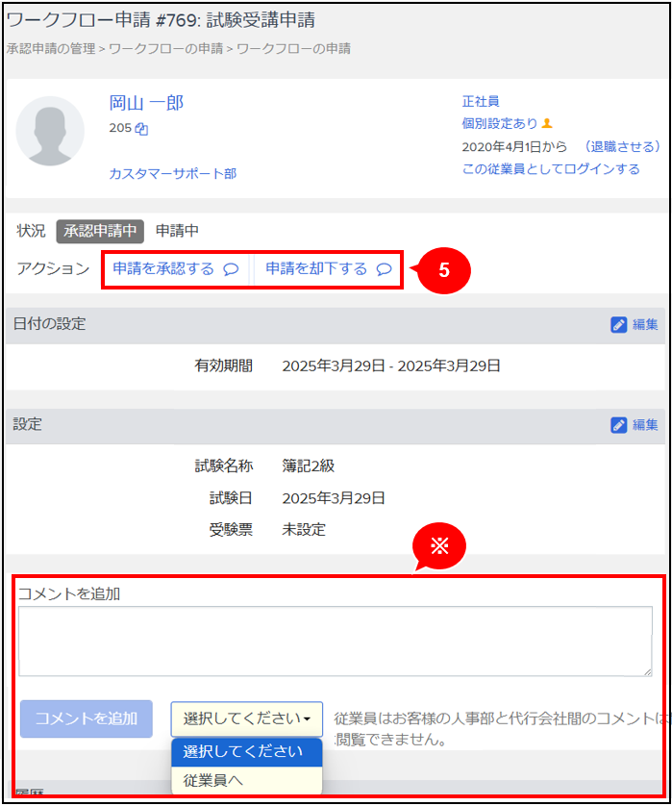The image size is (672, 806).
Task: Click the pencil edit icon in 日付の設定 header
Action: click(619, 325)
